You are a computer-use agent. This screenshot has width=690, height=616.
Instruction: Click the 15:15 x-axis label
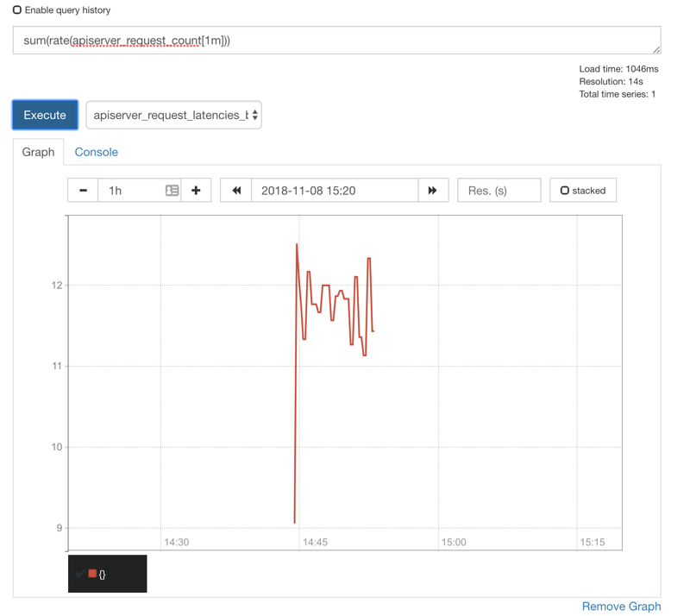tap(593, 542)
